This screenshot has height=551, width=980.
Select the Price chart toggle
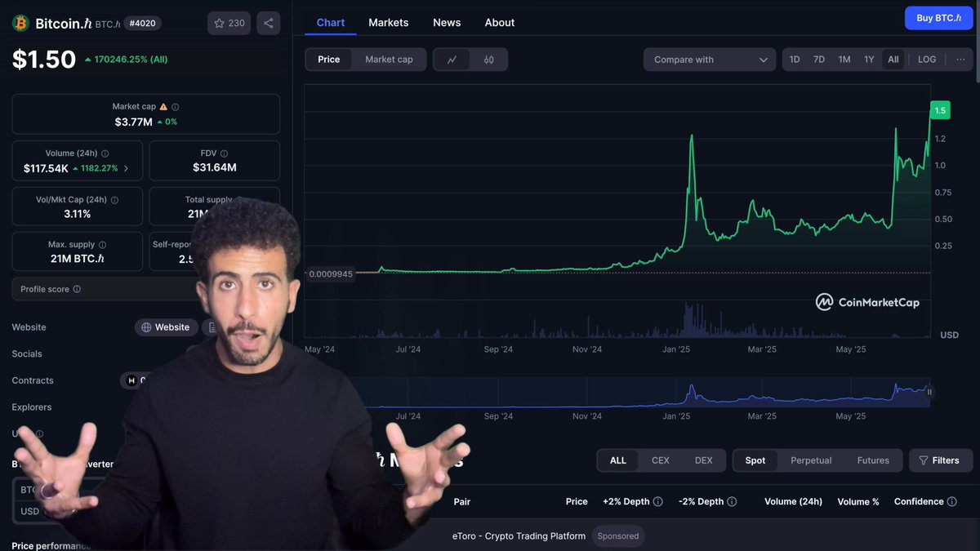point(329,60)
